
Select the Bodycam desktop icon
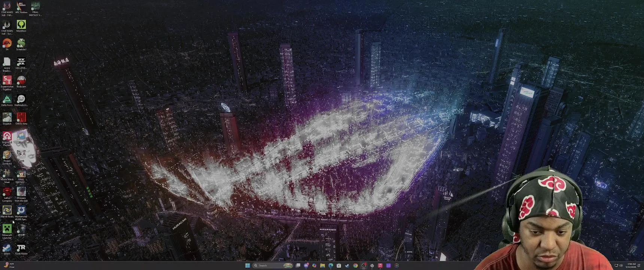(21, 82)
